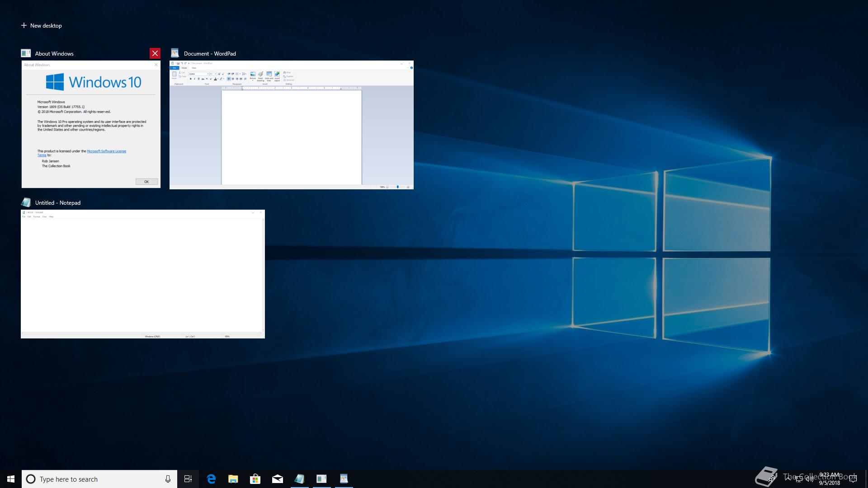Screen dimensions: 868x488
Task: Click the WordPad icon on the taskbar
Action: click(x=344, y=479)
